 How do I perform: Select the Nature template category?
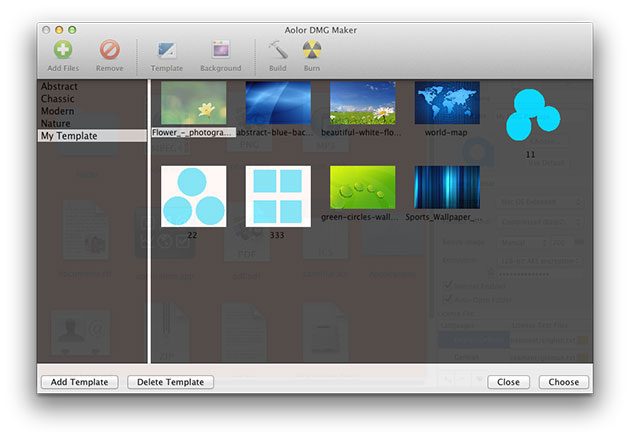56,123
